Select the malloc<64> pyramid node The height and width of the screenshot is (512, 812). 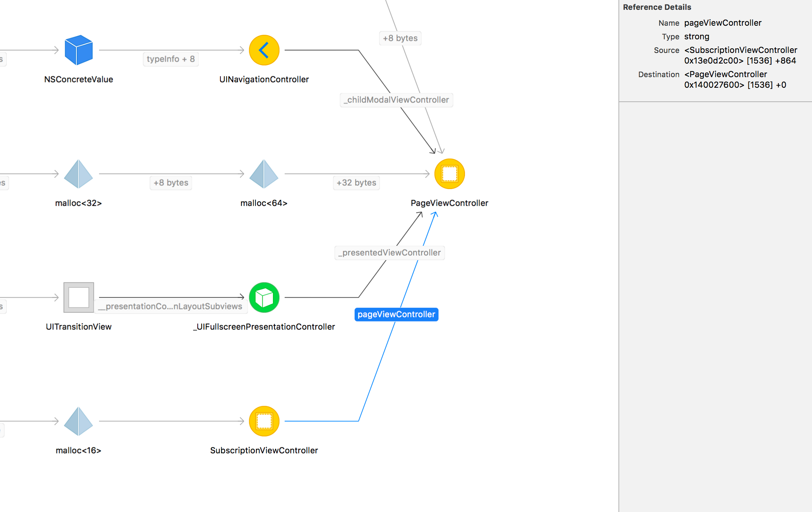[264, 174]
